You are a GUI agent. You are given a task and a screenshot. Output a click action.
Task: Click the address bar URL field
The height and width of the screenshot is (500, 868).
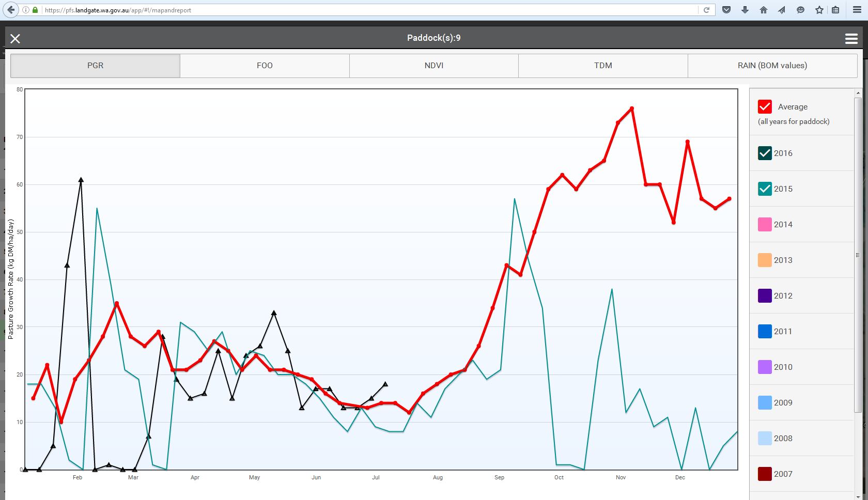362,10
